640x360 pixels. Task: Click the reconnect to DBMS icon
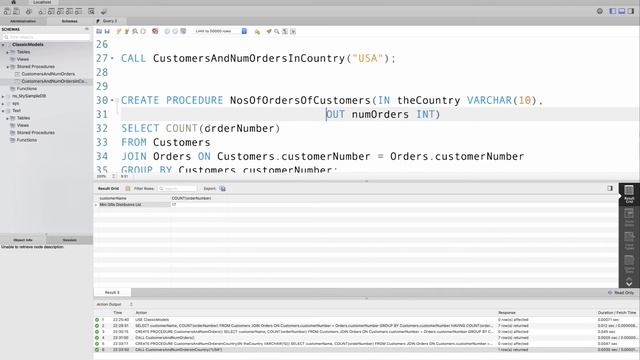click(x=104, y=11)
